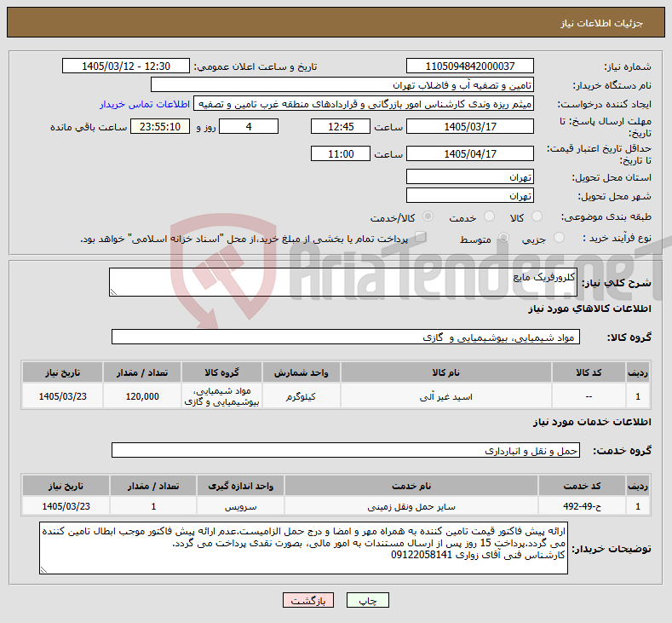Click the نام خدمت column header
672x623 pixels.
(411, 486)
